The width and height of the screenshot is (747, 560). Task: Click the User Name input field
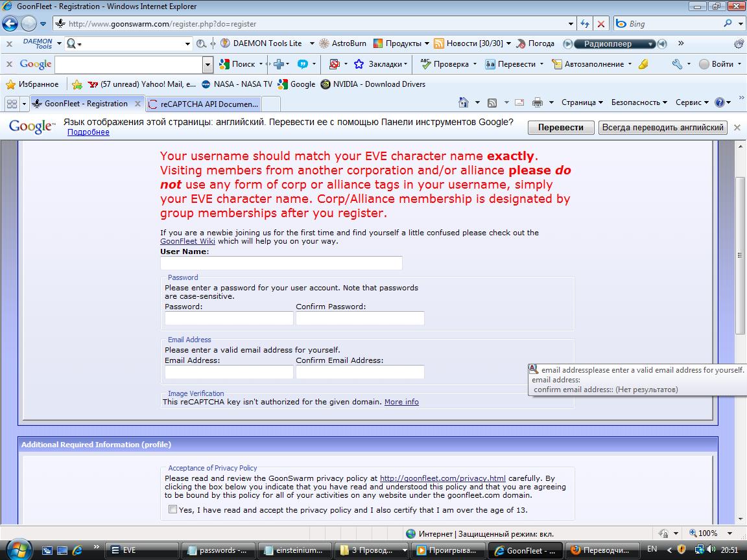pyautogui.click(x=281, y=263)
